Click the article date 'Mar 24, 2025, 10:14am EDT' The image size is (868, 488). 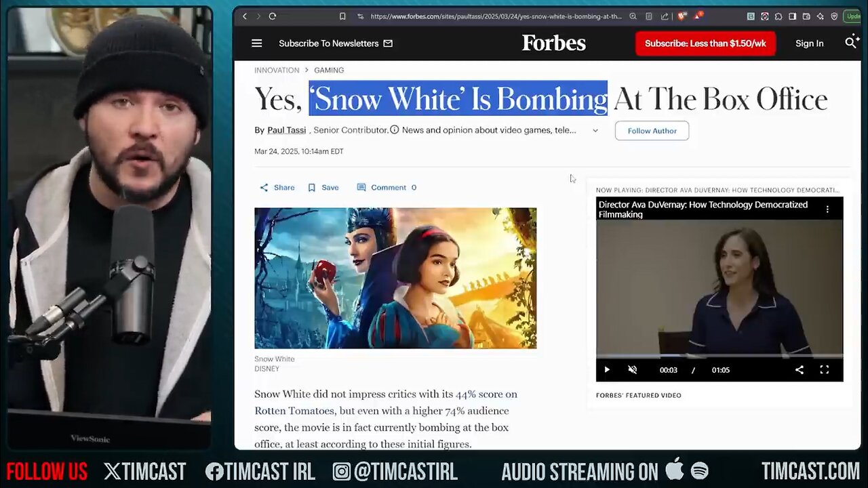click(299, 151)
